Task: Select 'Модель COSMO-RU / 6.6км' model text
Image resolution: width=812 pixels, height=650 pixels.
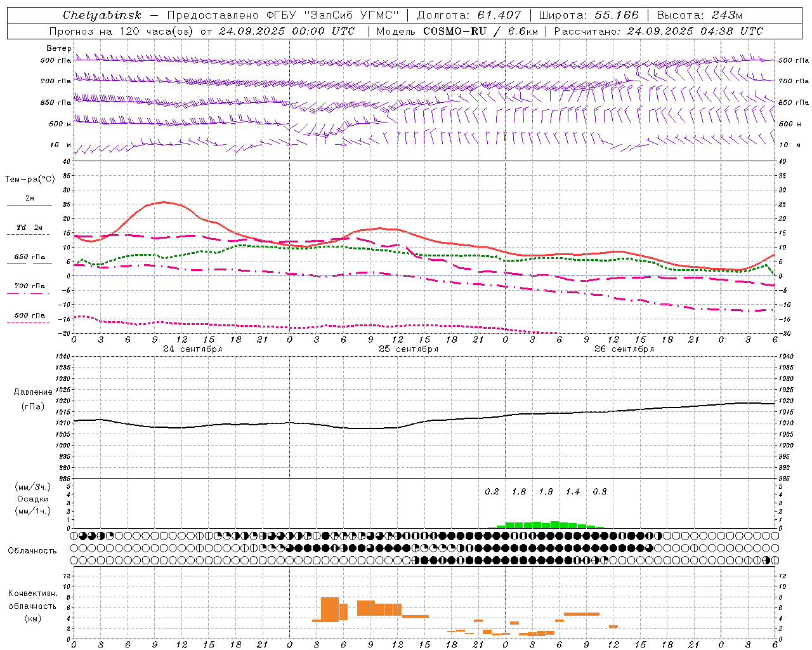Action: [457, 31]
